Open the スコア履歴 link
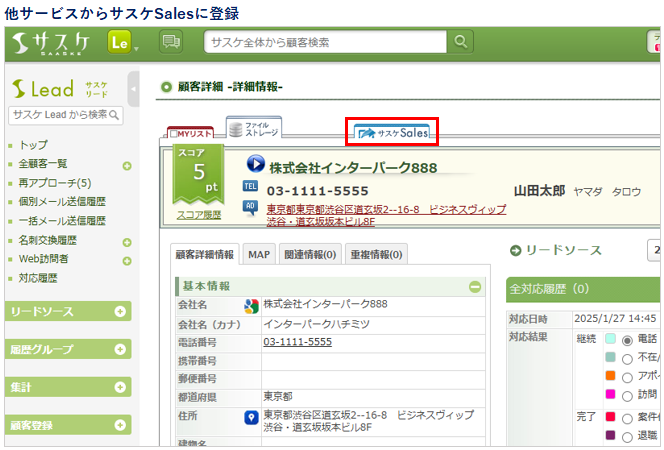The width and height of the screenshot is (664, 450). coord(199,215)
